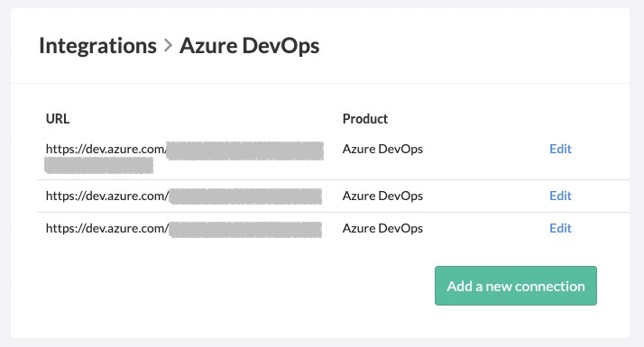Screen dimensions: 644x347
Task: Click the Azure DevOps breadcrumb title
Action: click(x=249, y=46)
